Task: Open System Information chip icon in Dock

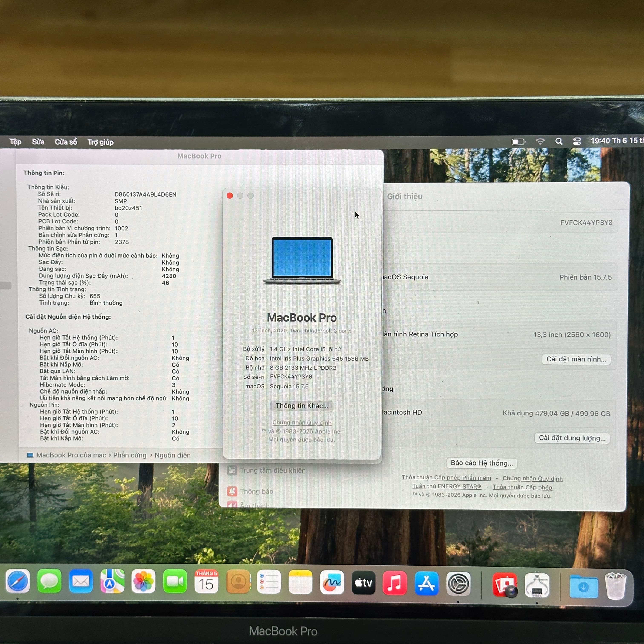Action: 537,585
